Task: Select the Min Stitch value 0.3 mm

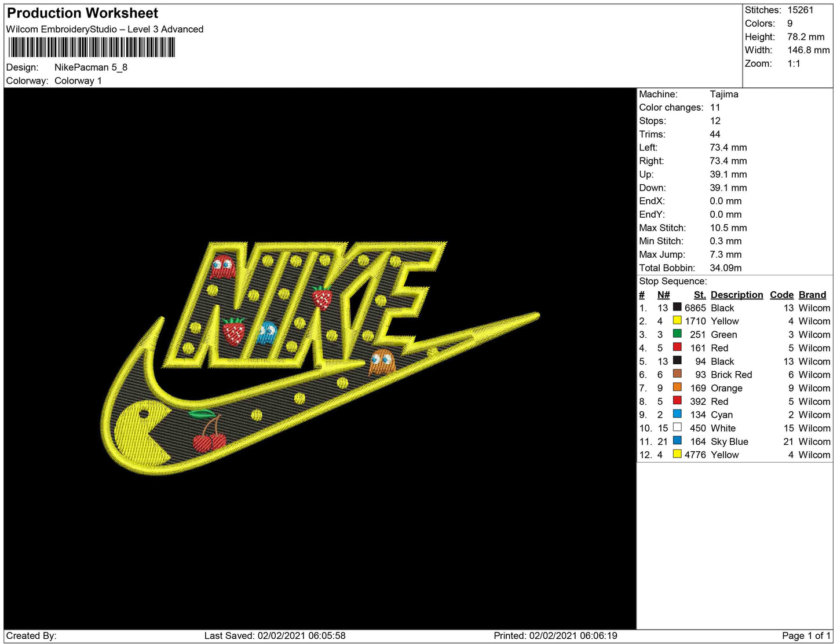Action: [x=726, y=241]
